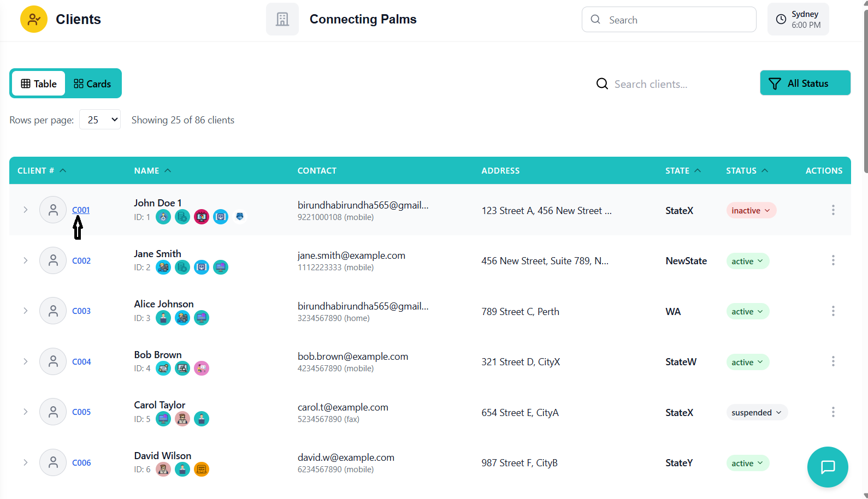Expand the C004 Bob Brown row
Viewport: 868px width, 499px height.
tap(25, 361)
